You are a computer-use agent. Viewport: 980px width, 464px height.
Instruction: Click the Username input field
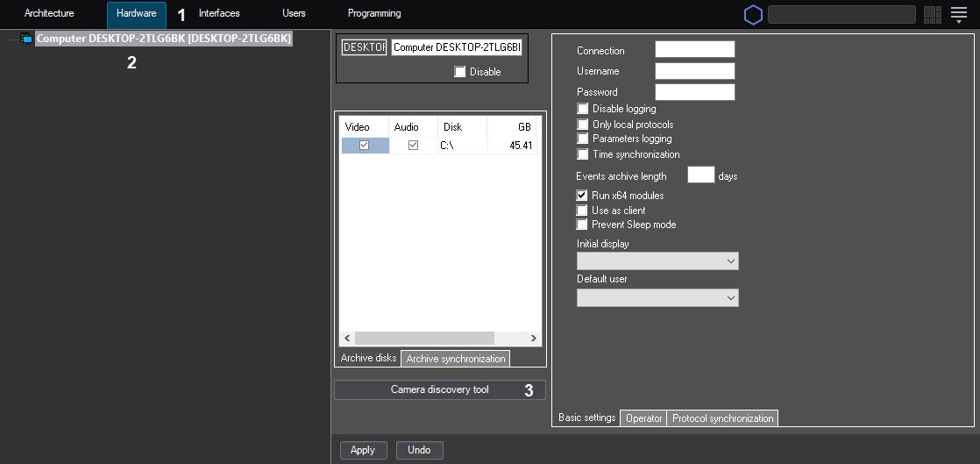pos(695,71)
